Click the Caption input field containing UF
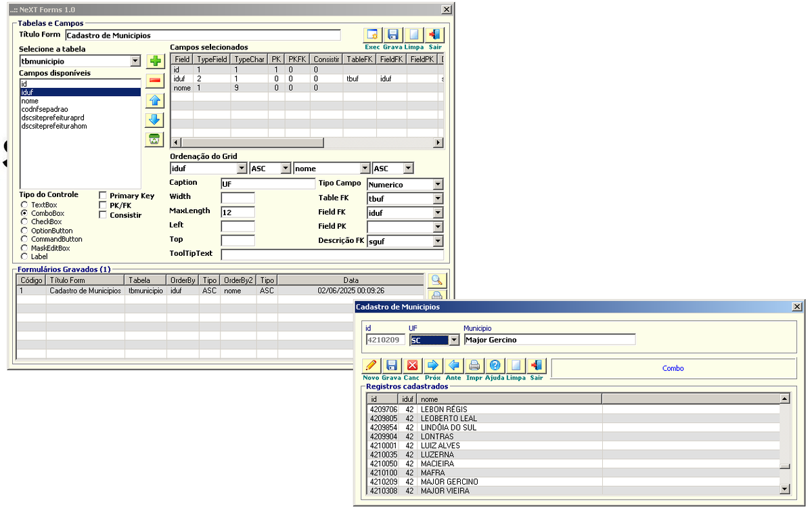The image size is (812, 511). pos(268,183)
